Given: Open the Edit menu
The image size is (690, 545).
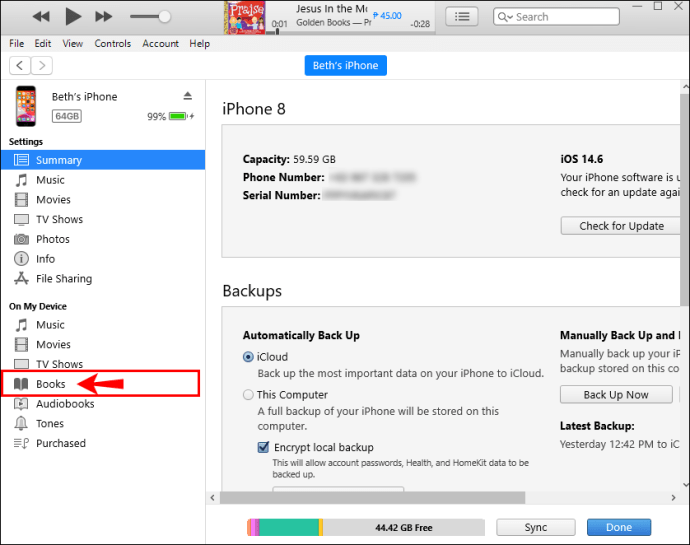Looking at the screenshot, I should click(x=43, y=44).
